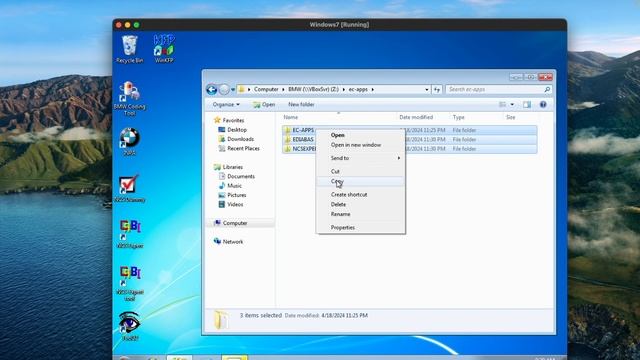Click the Back navigation arrow in Explorer
The width and height of the screenshot is (640, 360).
[x=211, y=89]
